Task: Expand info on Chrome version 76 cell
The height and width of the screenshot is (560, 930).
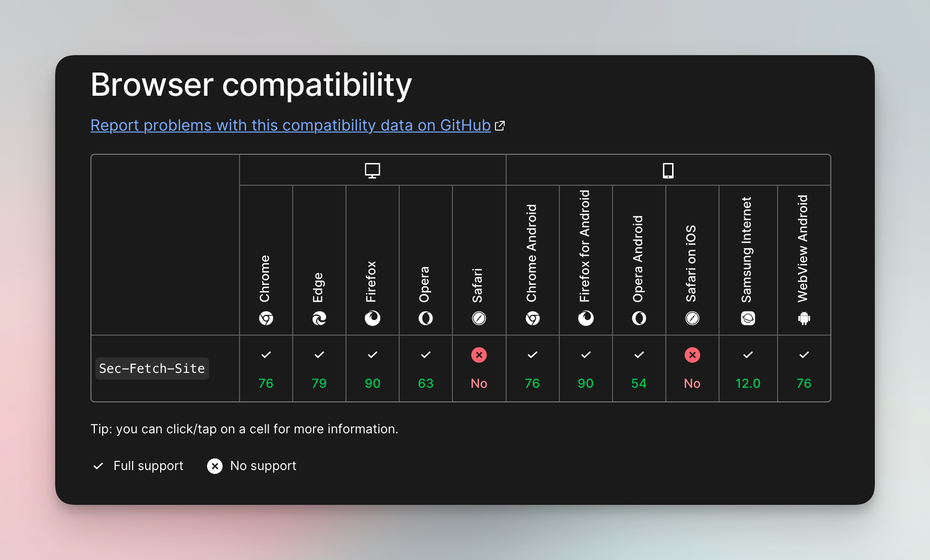Action: 265,368
